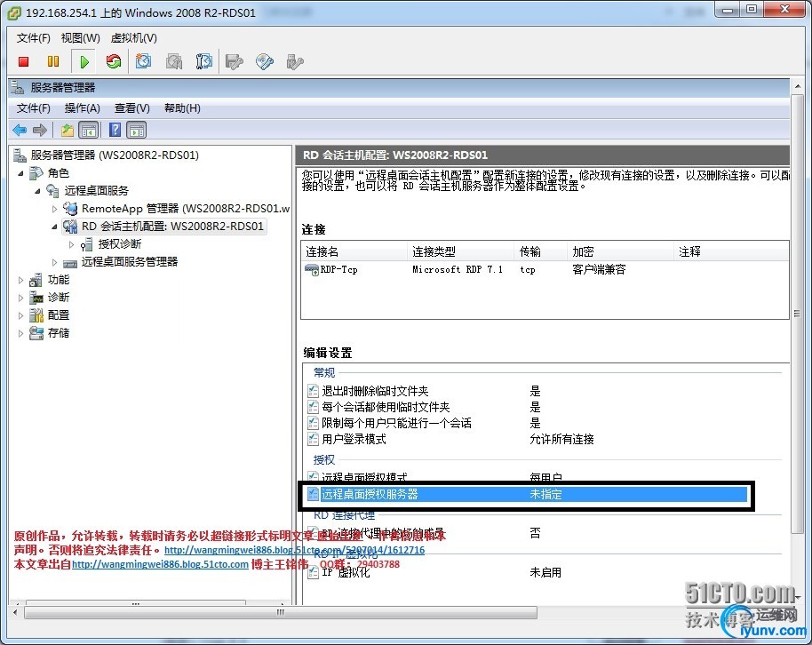The height and width of the screenshot is (645, 812).
Task: Click the vertical scrollbar up arrow
Action: (x=798, y=86)
